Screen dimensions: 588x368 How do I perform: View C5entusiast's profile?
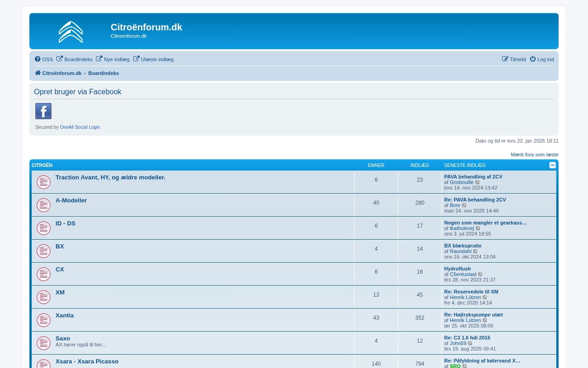coord(463,274)
